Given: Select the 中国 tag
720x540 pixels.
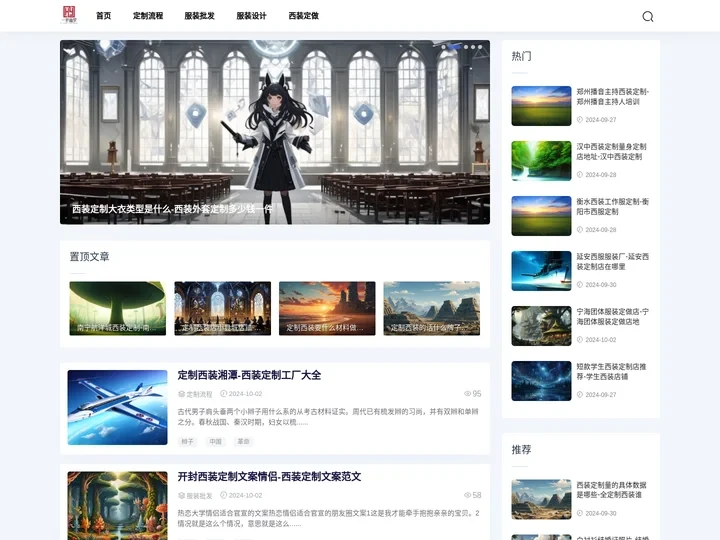Looking at the screenshot, I should (215, 441).
